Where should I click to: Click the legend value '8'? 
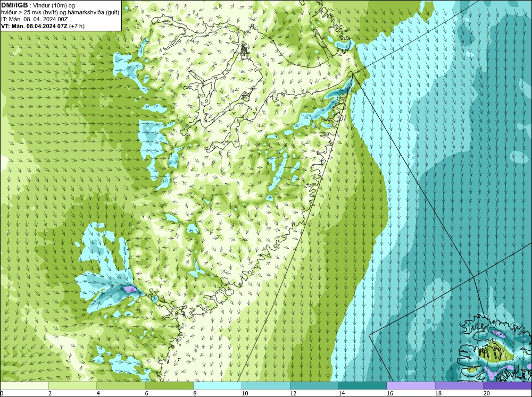coord(195,393)
